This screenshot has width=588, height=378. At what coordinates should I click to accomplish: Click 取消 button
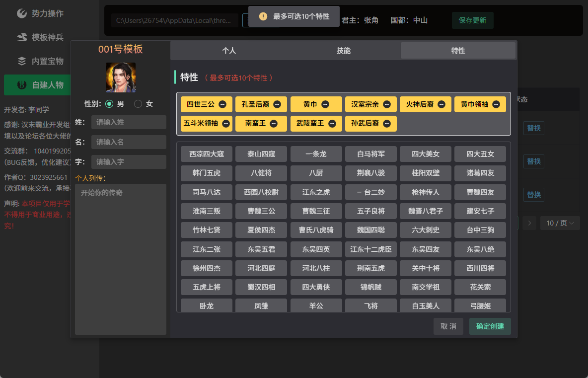[x=448, y=326]
